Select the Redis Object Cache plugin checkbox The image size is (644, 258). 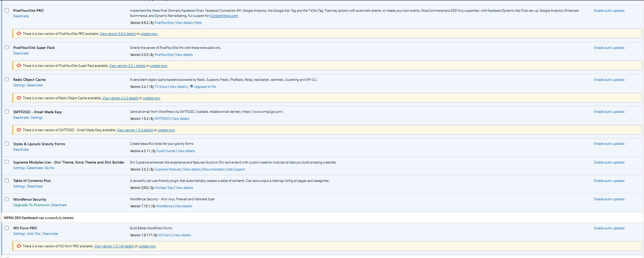[7, 79]
